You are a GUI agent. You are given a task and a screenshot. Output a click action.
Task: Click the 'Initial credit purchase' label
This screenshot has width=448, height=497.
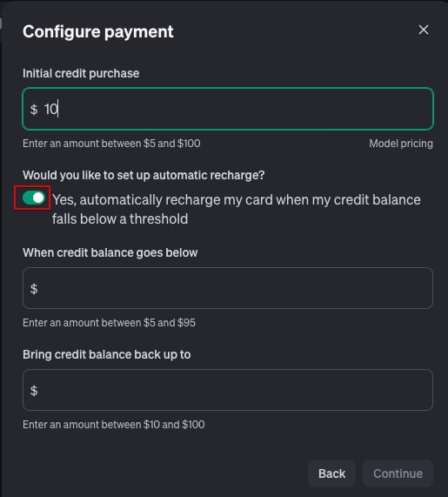[x=81, y=73]
